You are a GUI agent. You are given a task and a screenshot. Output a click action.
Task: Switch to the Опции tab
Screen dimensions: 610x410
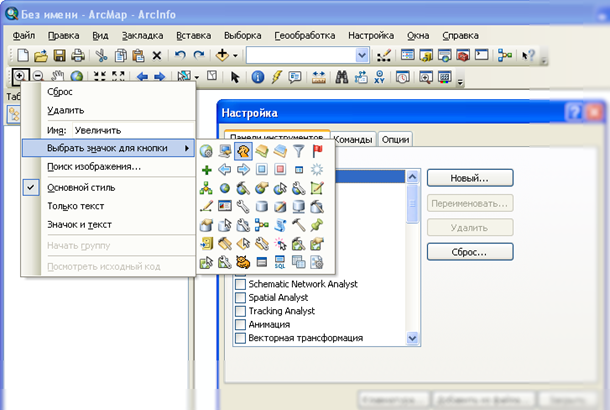click(396, 139)
